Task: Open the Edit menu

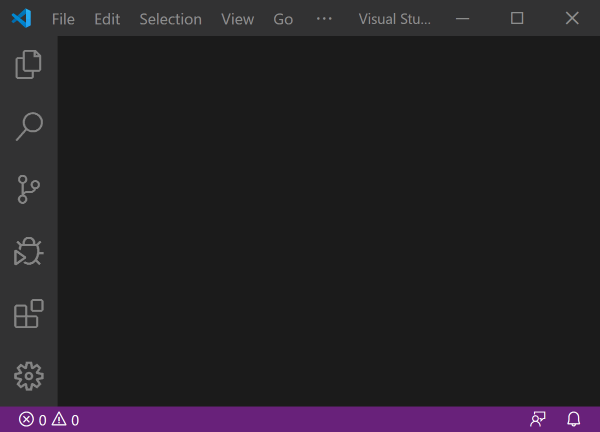Action: [107, 19]
